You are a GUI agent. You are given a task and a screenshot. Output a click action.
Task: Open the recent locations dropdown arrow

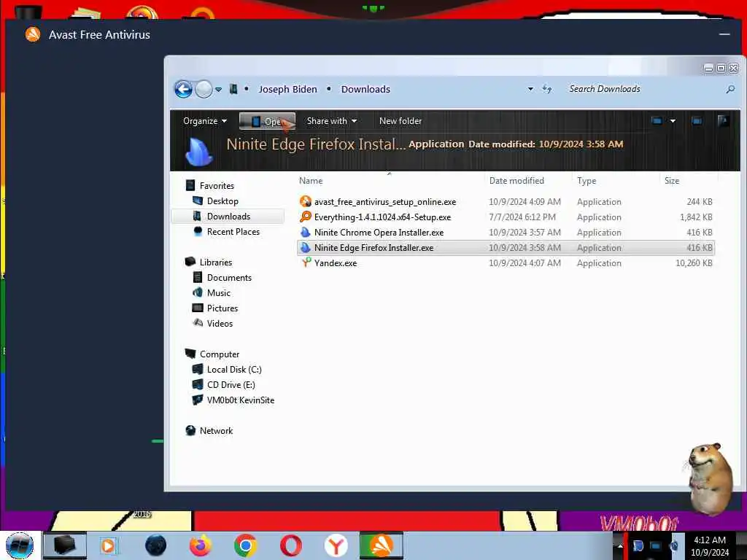pyautogui.click(x=218, y=90)
